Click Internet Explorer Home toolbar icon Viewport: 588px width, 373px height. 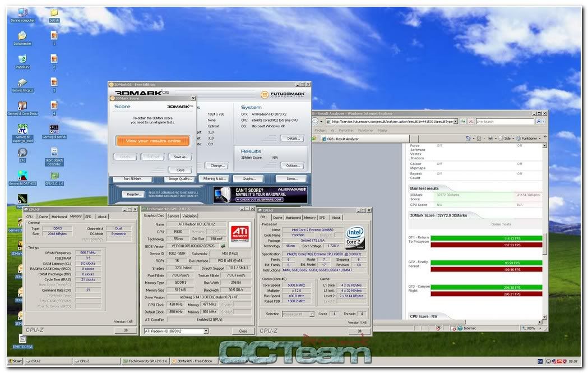pyautogui.click(x=468, y=139)
